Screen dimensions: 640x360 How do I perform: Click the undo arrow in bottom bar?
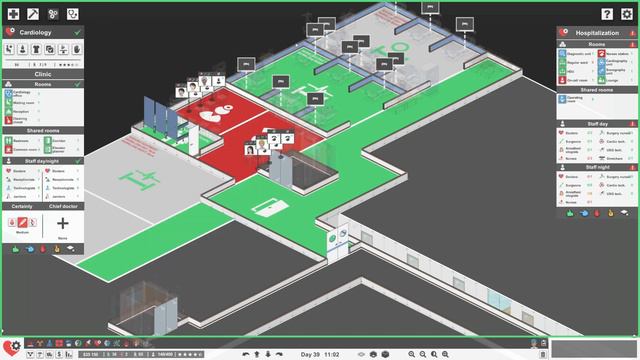click(245, 354)
